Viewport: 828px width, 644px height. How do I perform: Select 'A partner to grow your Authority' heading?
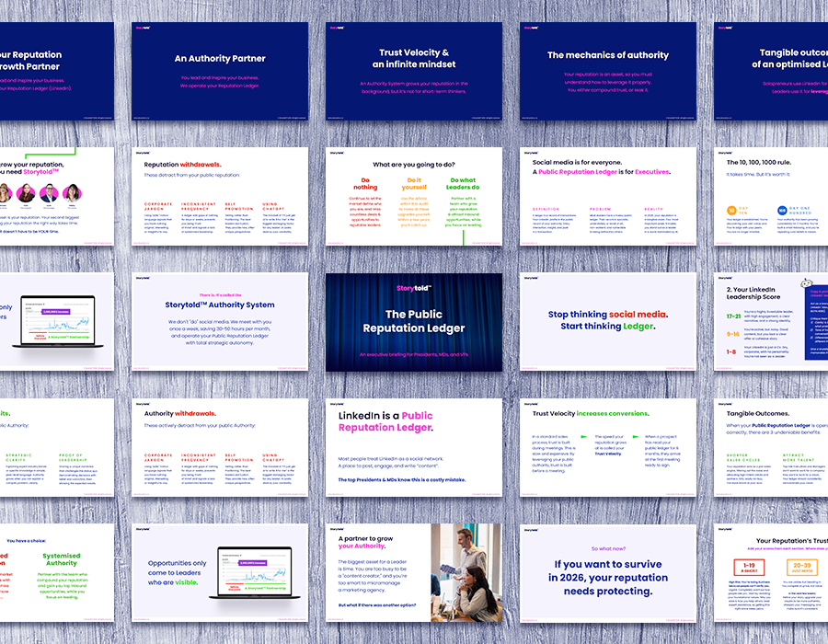[365, 542]
